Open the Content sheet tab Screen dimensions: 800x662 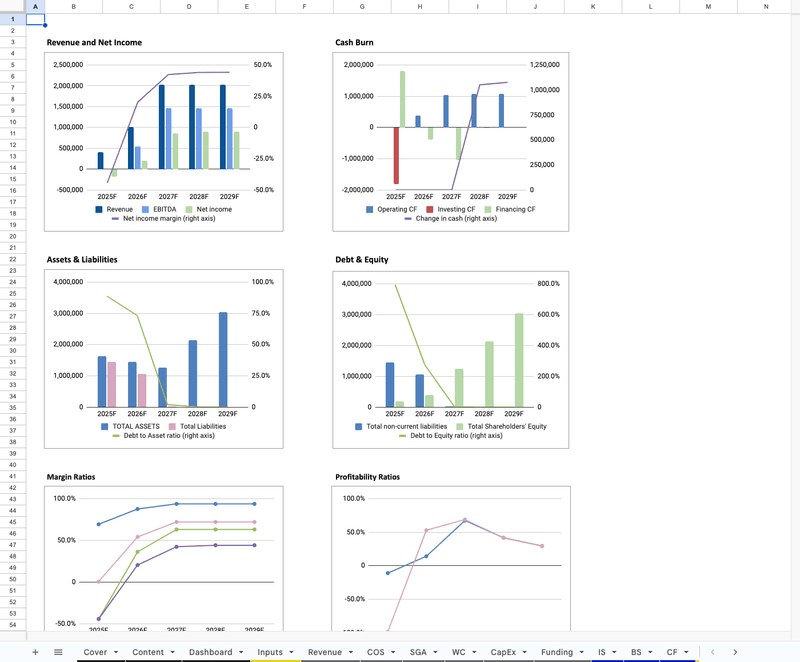pos(148,652)
